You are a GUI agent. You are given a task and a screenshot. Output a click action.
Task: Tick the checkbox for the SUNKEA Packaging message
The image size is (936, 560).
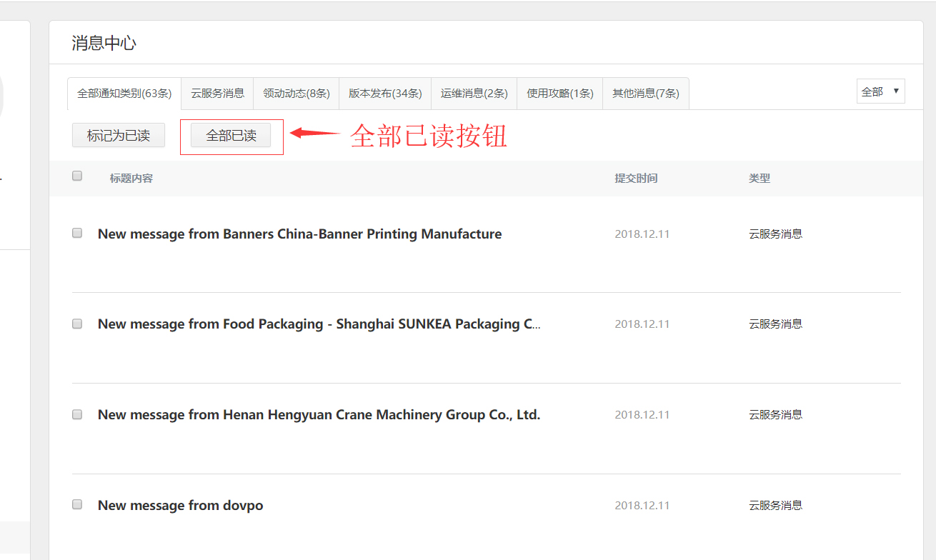click(x=77, y=324)
